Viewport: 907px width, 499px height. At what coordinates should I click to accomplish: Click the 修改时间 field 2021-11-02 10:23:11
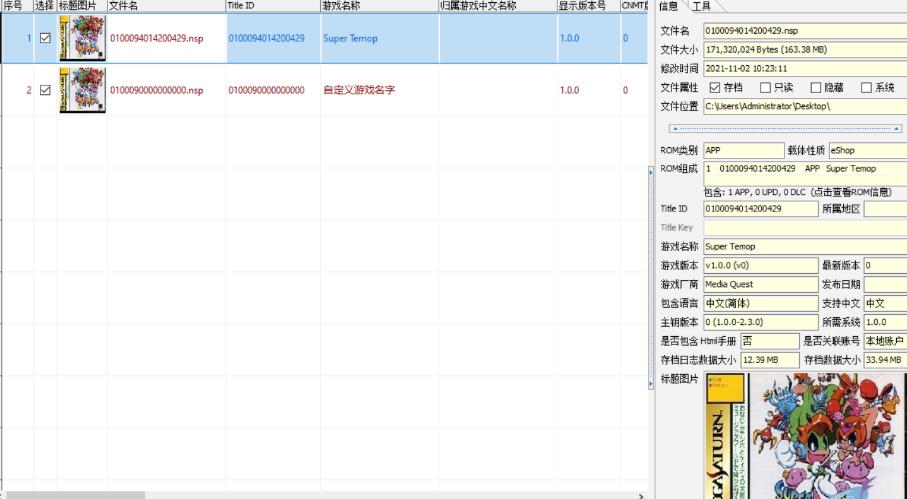click(805, 68)
